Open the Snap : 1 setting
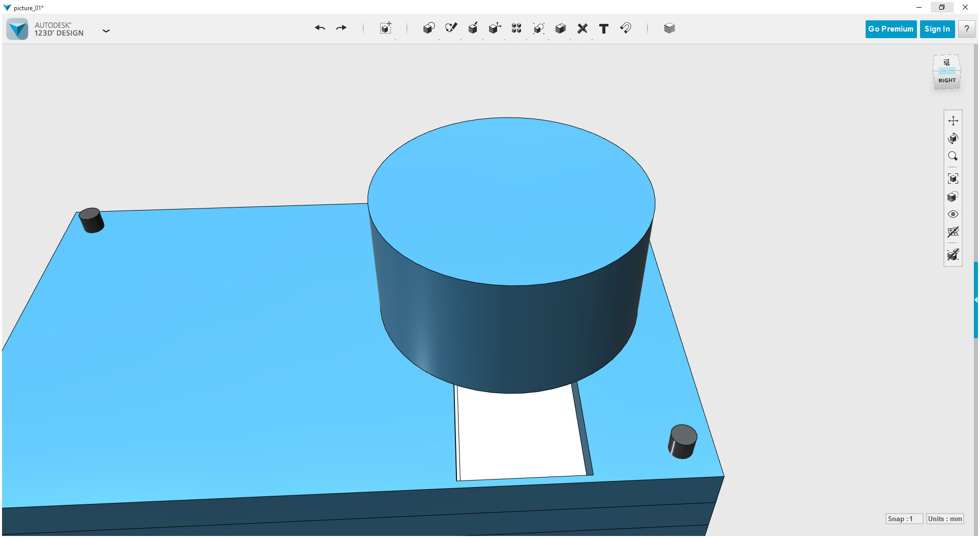 click(903, 519)
